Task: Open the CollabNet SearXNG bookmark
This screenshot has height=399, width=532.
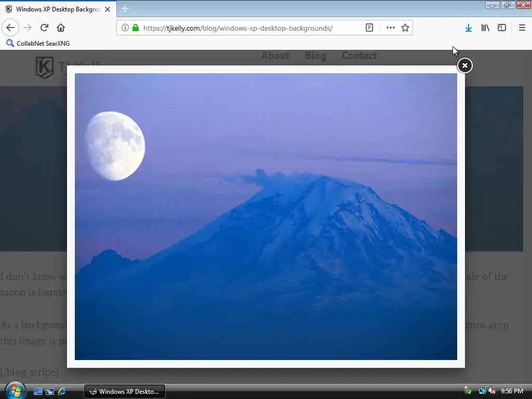Action: (x=38, y=44)
